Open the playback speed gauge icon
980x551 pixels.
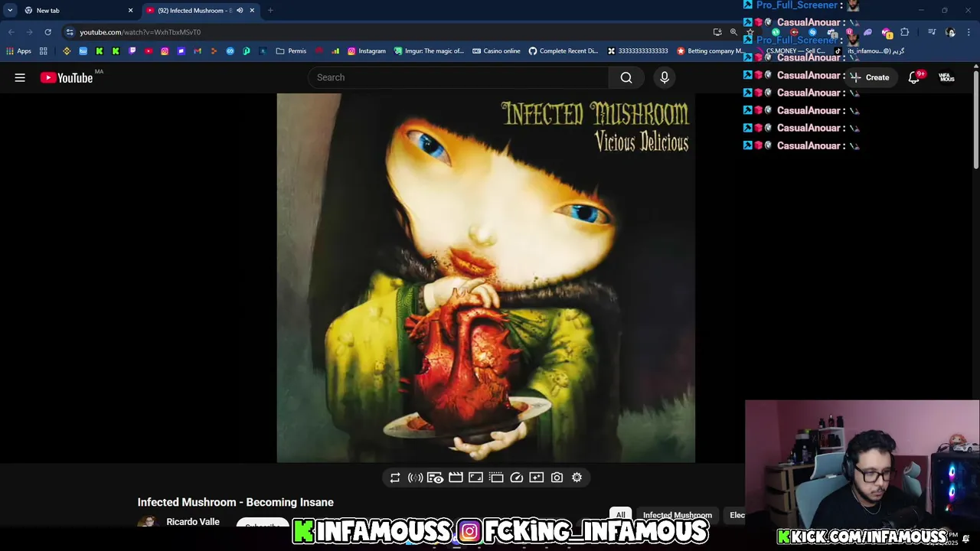coord(516,478)
